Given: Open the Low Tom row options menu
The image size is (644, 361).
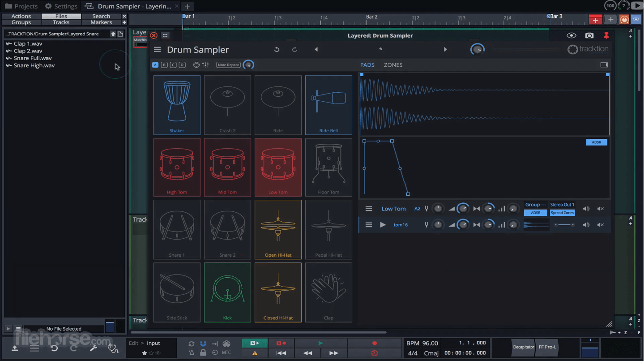Looking at the screenshot, I should click(369, 209).
